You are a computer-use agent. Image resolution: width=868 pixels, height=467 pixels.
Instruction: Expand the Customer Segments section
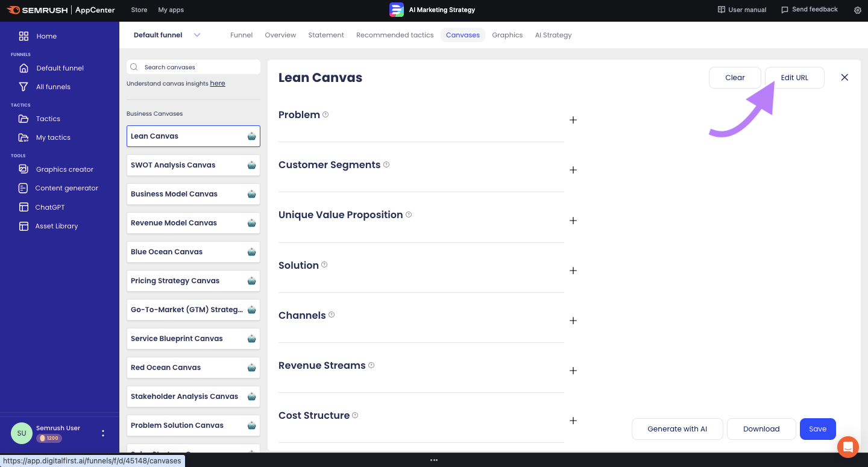tap(573, 170)
